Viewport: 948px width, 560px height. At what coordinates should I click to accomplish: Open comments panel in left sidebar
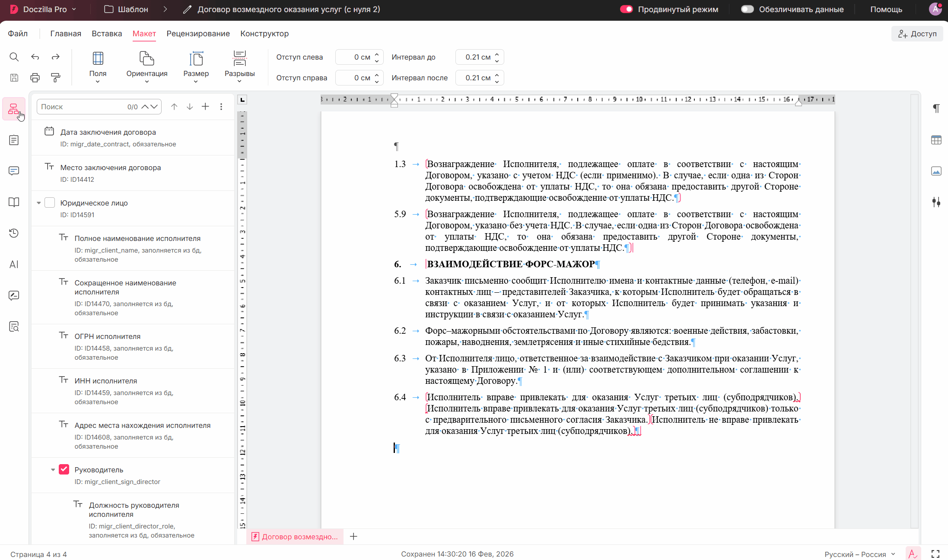click(x=14, y=171)
